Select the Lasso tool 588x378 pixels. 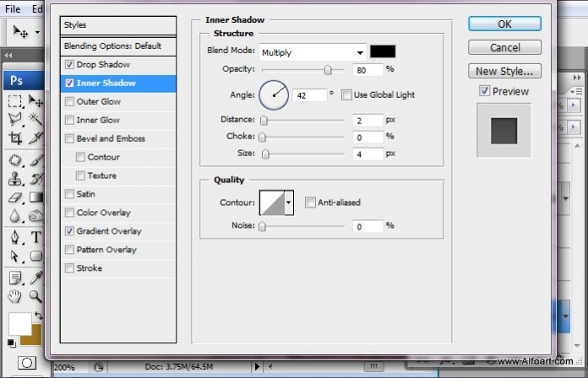click(15, 119)
